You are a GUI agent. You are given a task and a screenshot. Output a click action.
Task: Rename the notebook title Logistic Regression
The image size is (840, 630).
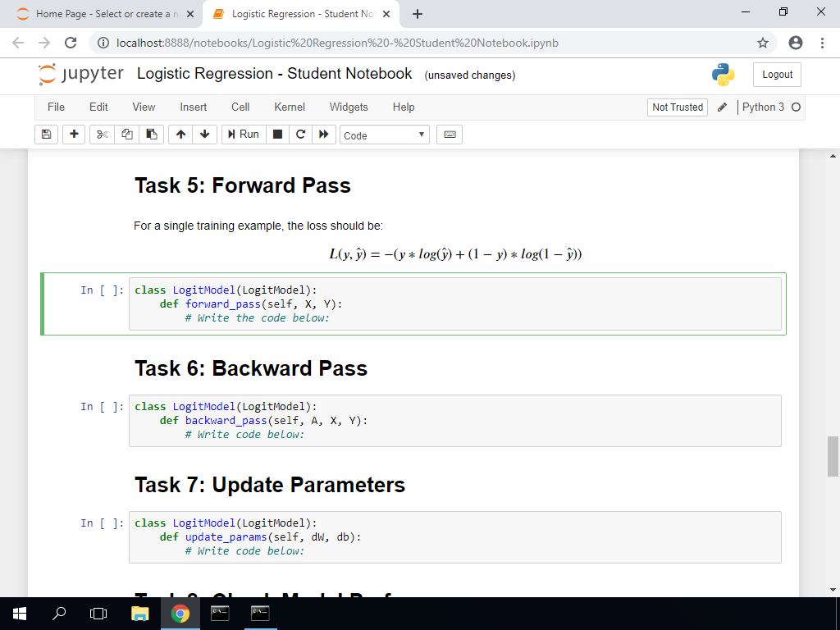pos(274,73)
